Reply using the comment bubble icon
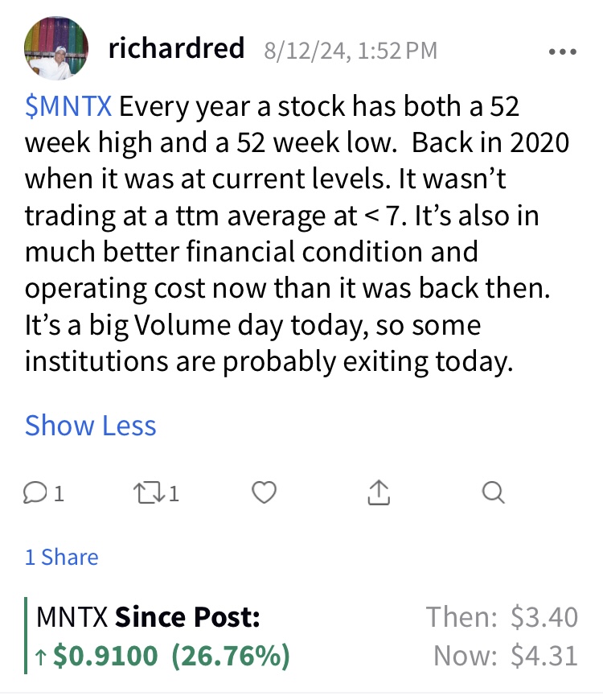Screen dimensions: 603x700 (x=35, y=492)
